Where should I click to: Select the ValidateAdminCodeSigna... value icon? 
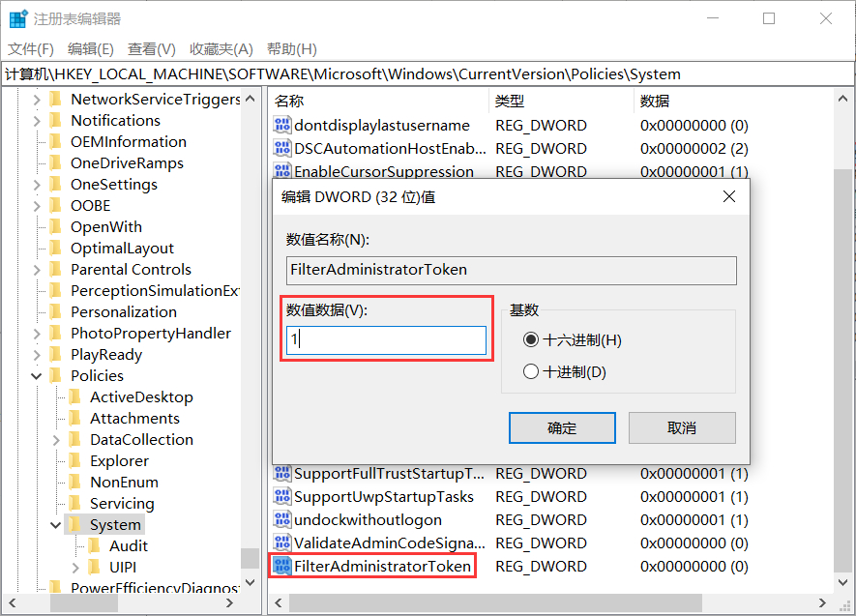(283, 543)
